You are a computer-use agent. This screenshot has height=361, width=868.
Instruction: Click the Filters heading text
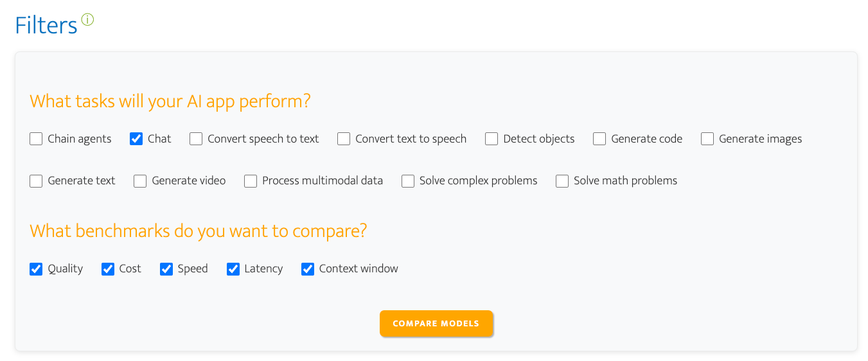(x=46, y=26)
